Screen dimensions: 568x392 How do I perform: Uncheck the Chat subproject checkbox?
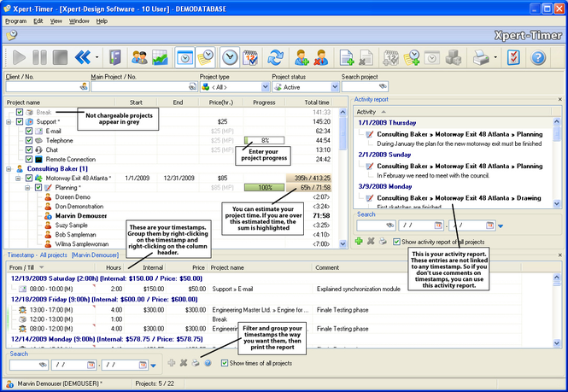[x=29, y=150]
